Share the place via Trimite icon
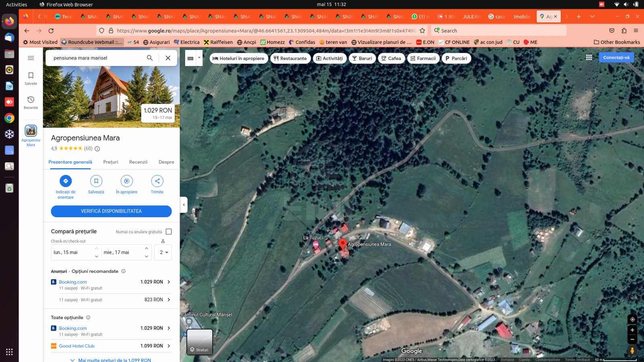Image resolution: width=644 pixels, height=362 pixels. coord(157,181)
